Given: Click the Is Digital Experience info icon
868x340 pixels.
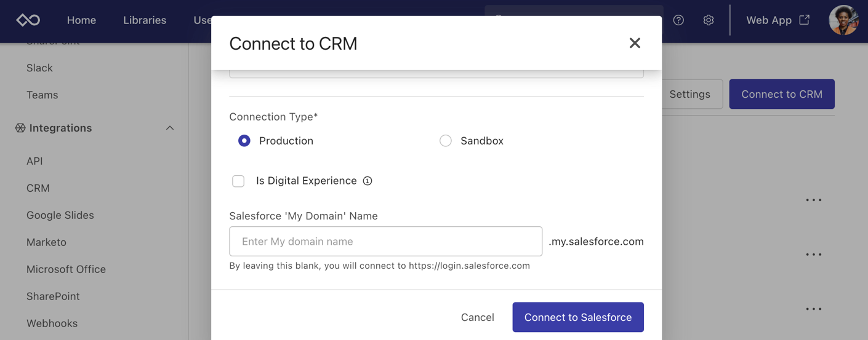Looking at the screenshot, I should coord(368,181).
